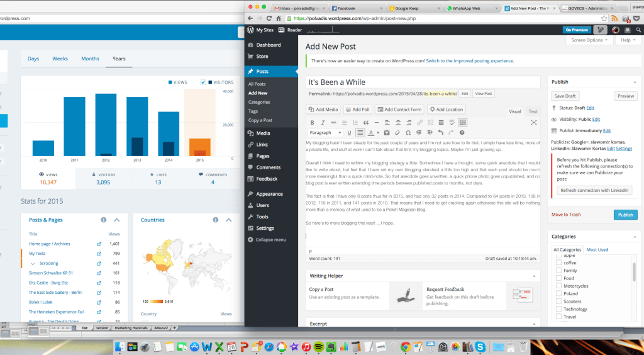Click the Move to Trash link
The width and height of the screenshot is (644, 355).
pos(566,215)
